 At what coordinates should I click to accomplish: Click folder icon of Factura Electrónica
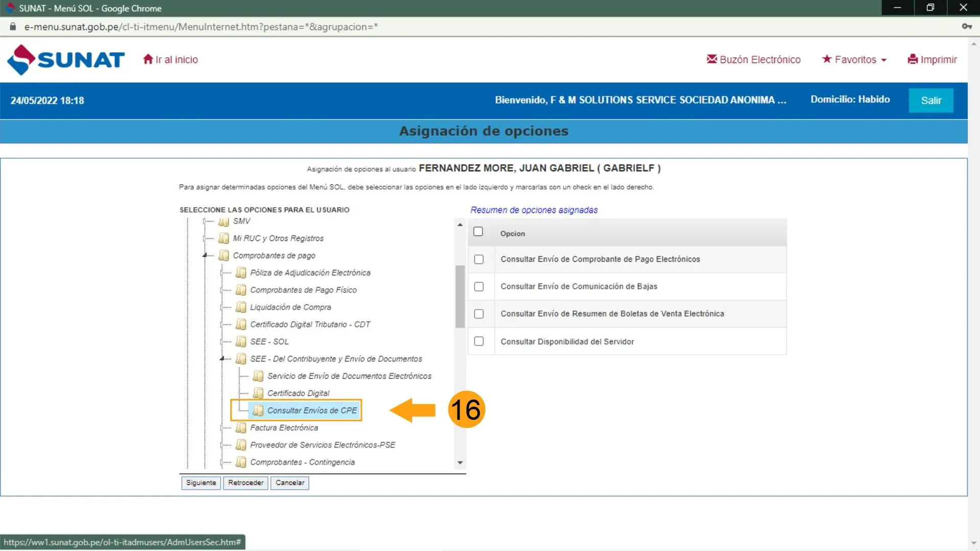click(x=241, y=428)
